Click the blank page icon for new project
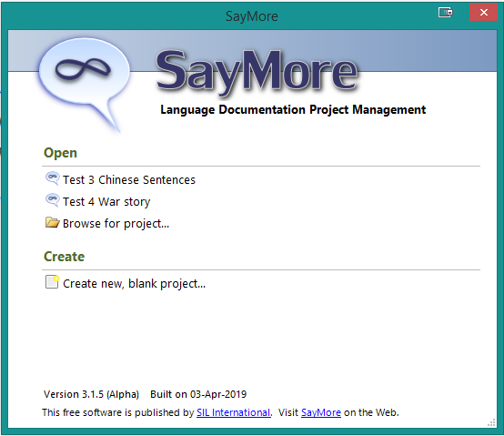The image size is (504, 436). [x=52, y=282]
